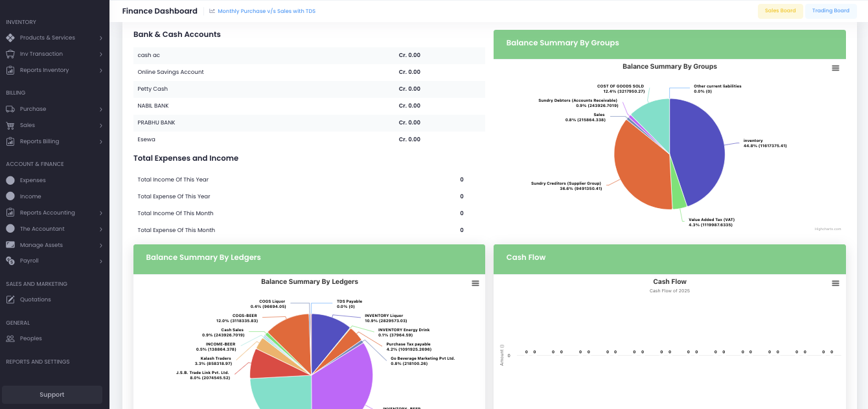Click the Peoples group icon

(10, 338)
